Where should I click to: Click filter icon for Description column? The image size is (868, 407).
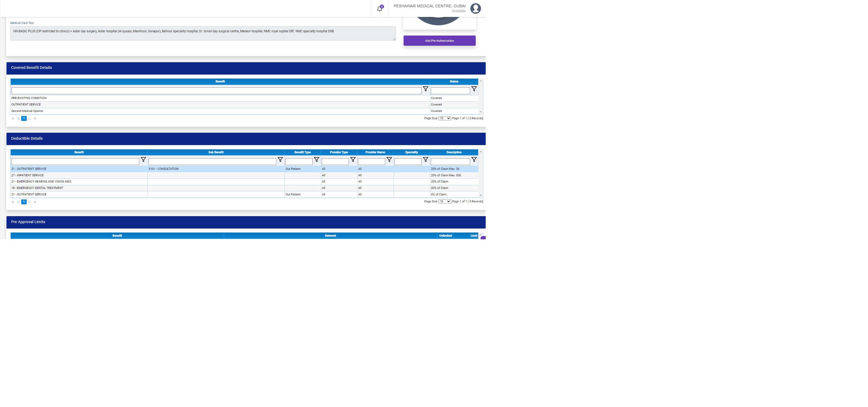(474, 160)
